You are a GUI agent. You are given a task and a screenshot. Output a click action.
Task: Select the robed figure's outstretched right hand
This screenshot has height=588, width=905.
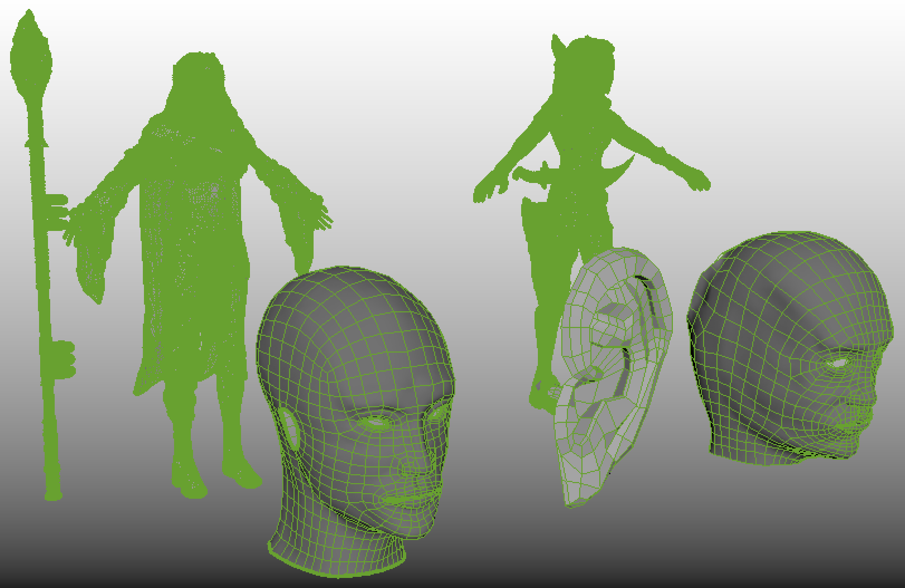318,215
